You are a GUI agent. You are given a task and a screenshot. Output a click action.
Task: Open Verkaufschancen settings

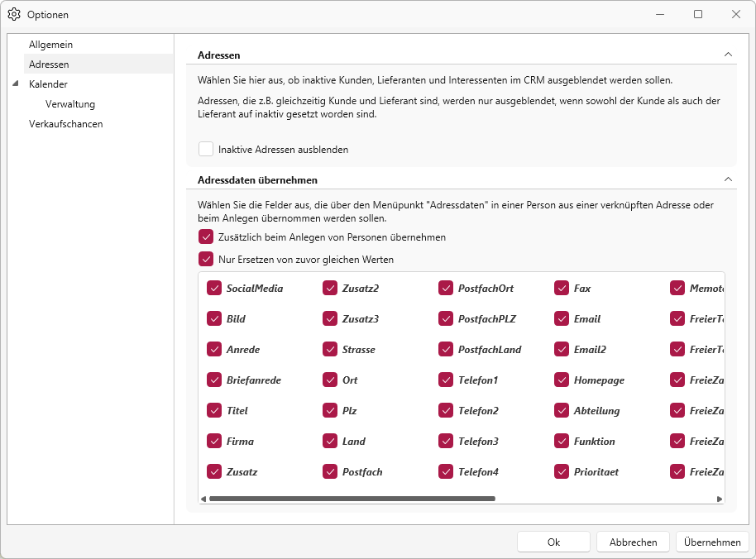coord(65,124)
